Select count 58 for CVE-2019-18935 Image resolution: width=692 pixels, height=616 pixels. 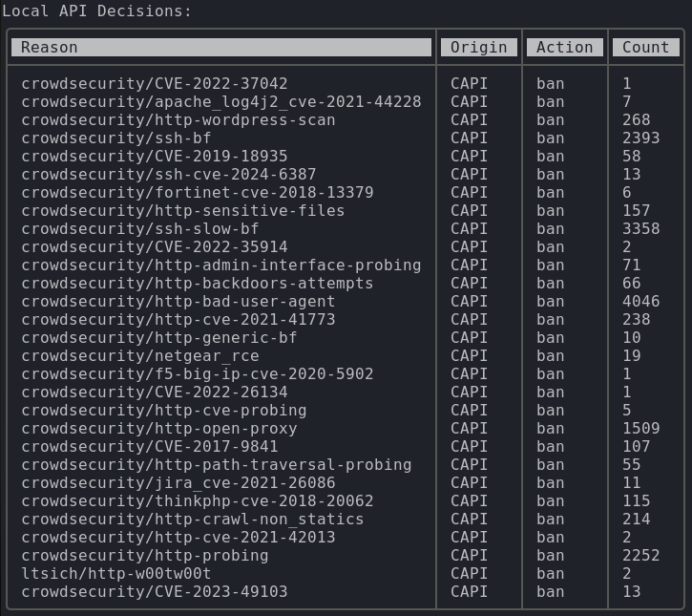click(x=632, y=157)
